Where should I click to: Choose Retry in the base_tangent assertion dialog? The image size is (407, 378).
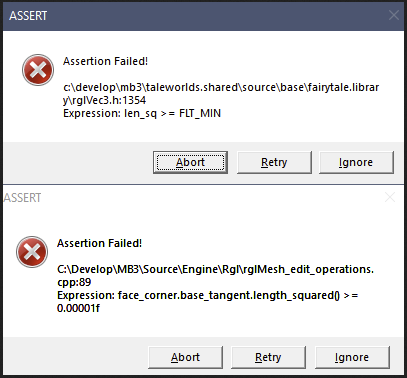pos(268,357)
